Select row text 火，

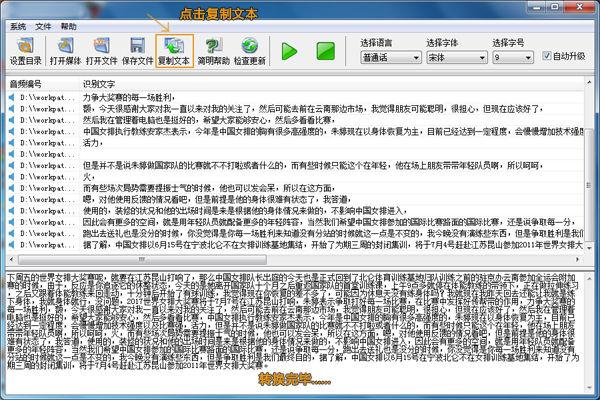(89, 177)
